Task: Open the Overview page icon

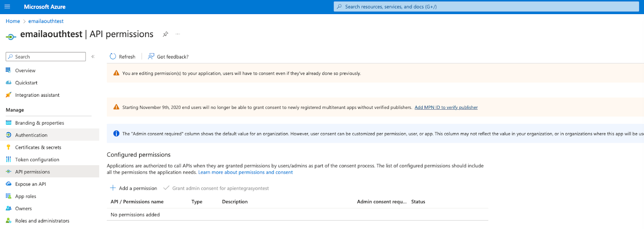Action: [x=8, y=70]
